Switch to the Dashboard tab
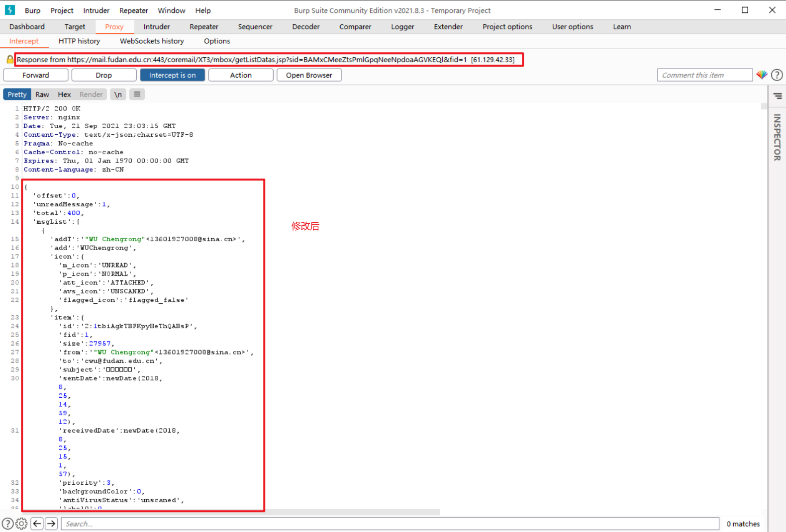Screen dimensions: 786x532 tap(27, 27)
